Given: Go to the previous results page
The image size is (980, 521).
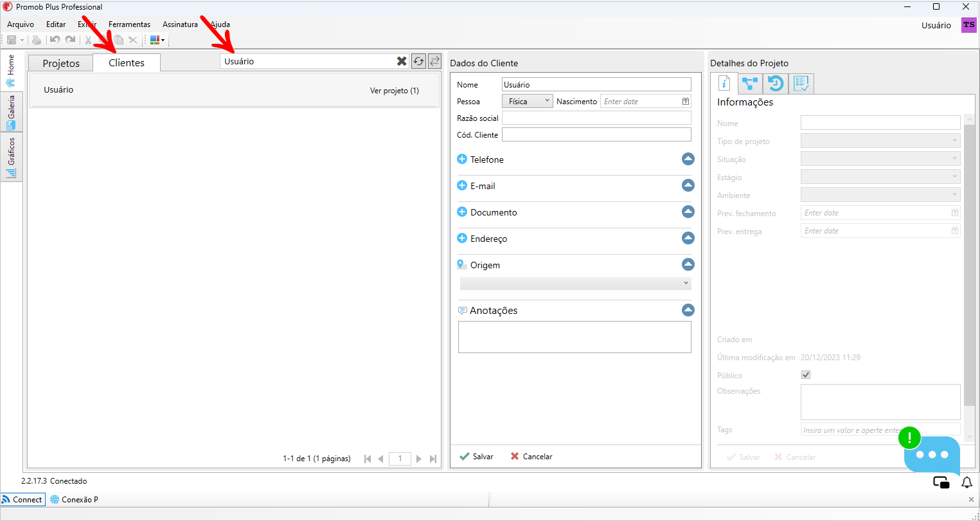Looking at the screenshot, I should coord(380,459).
